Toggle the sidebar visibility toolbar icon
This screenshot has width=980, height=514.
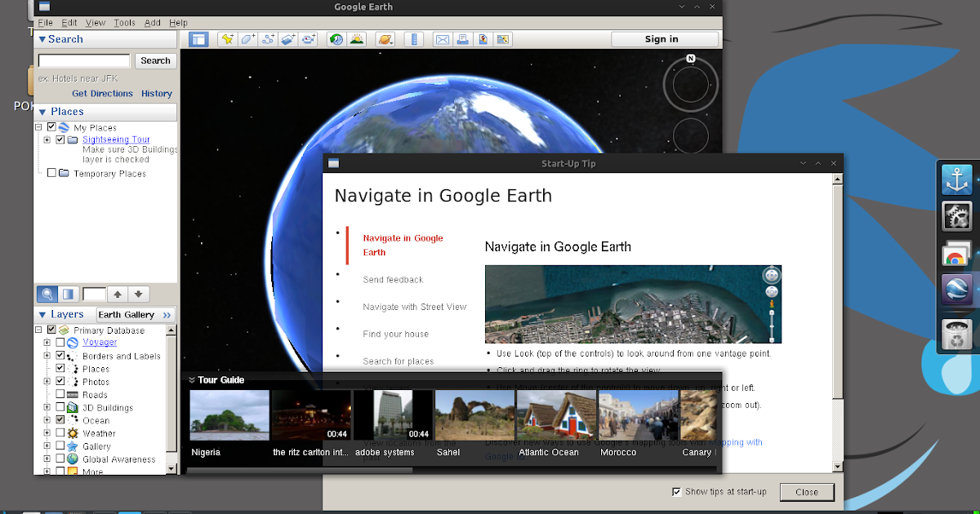[x=199, y=39]
